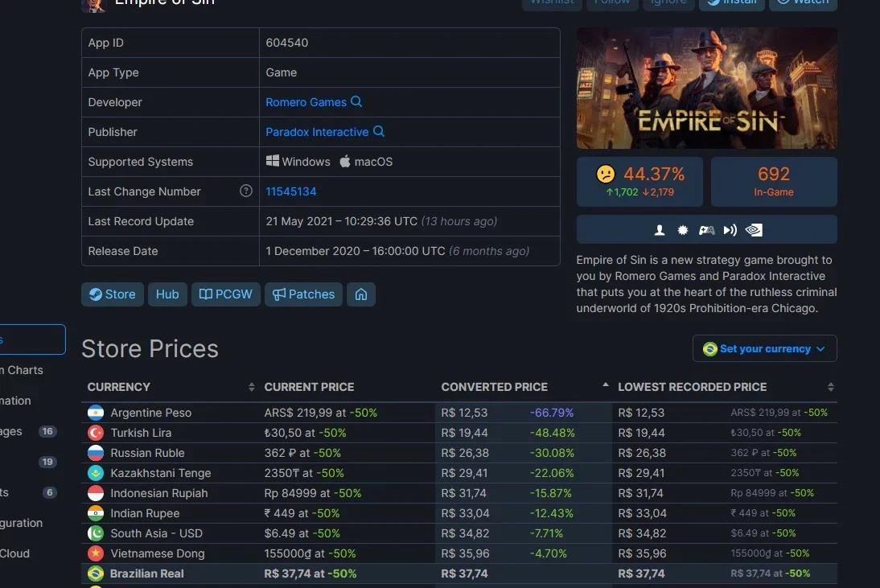Click the controller support gamepad icon
The image size is (880, 588).
coord(706,230)
